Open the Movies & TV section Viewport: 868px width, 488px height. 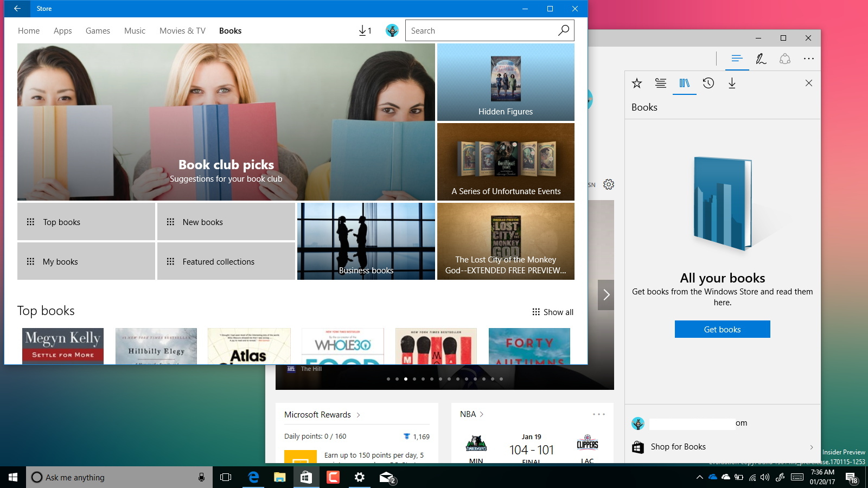click(182, 30)
